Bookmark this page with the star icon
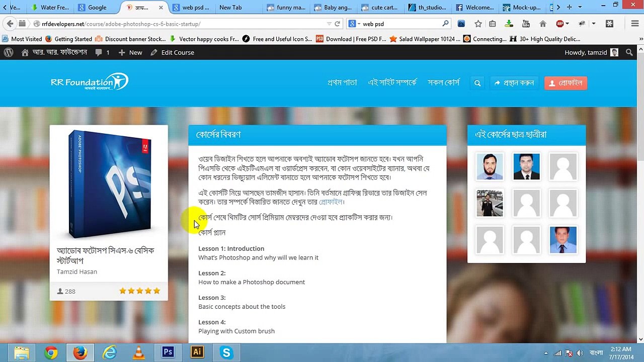644x362 pixels. (x=478, y=24)
